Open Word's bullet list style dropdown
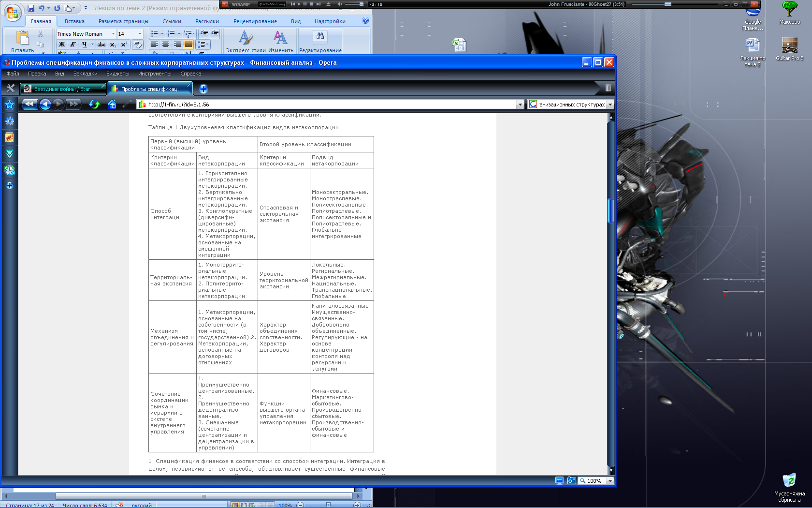 pyautogui.click(x=162, y=34)
